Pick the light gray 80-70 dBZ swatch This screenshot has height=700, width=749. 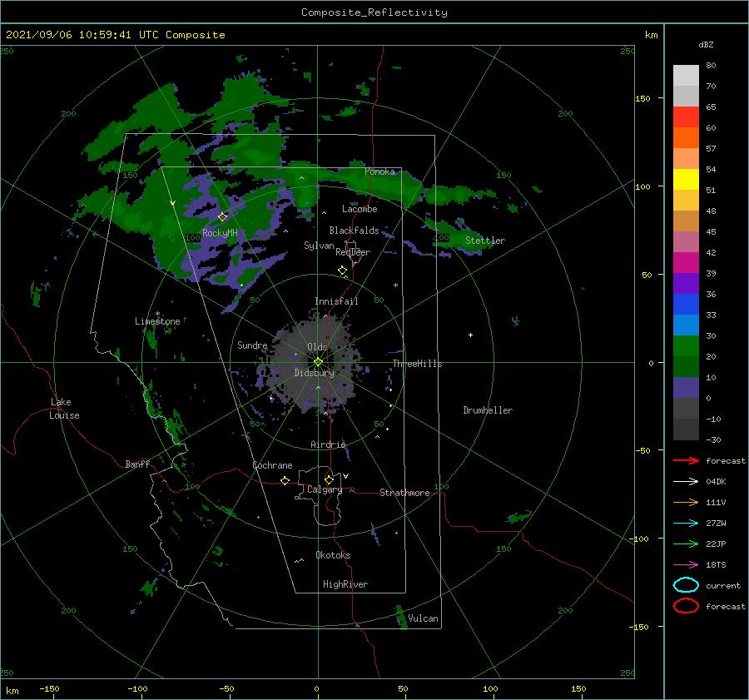[686, 76]
